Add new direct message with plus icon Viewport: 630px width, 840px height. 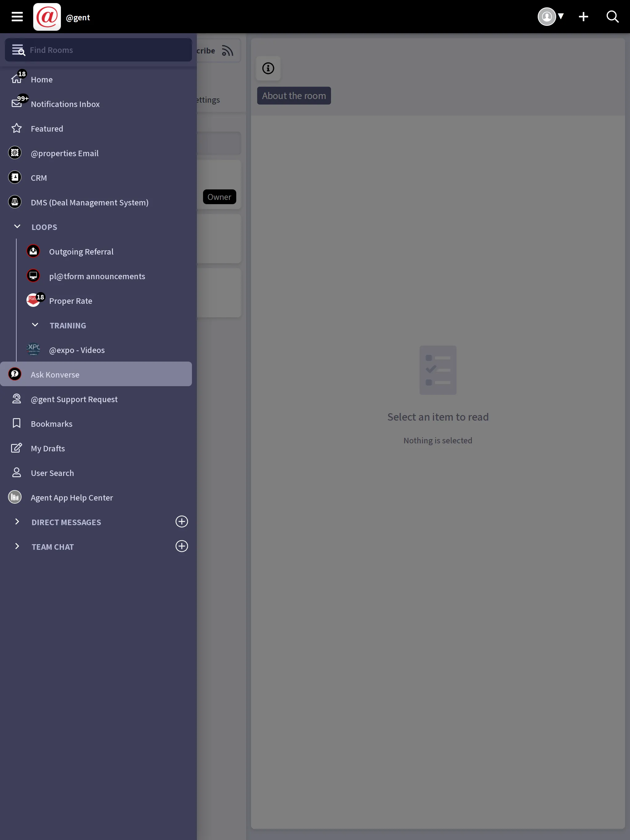(181, 522)
